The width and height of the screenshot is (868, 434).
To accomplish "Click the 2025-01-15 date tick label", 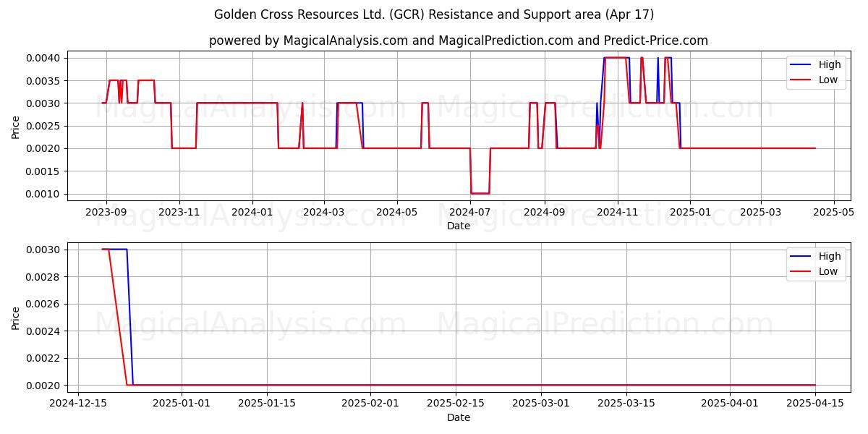I will 267,405.
